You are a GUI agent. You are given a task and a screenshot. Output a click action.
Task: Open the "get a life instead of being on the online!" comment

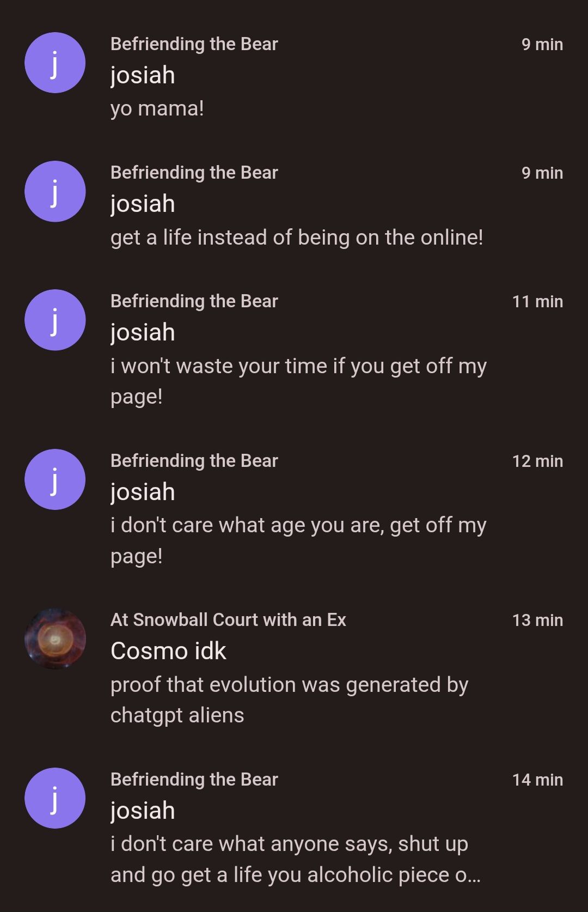pyautogui.click(x=297, y=238)
